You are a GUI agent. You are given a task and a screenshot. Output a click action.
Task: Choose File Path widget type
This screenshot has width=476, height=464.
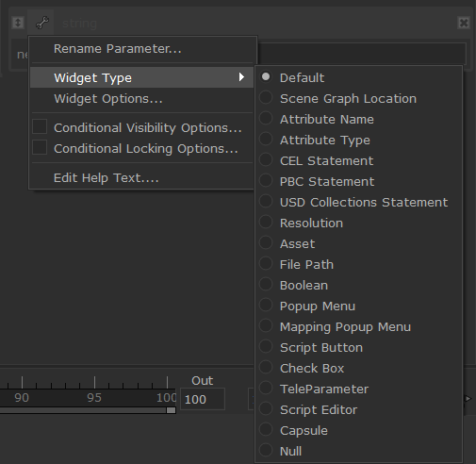point(359,264)
